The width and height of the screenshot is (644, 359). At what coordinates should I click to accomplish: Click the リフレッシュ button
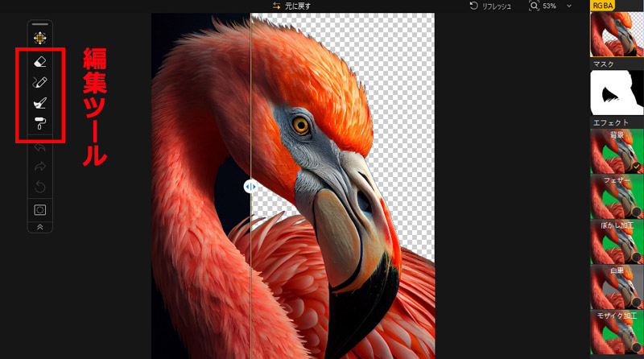pyautogui.click(x=491, y=6)
